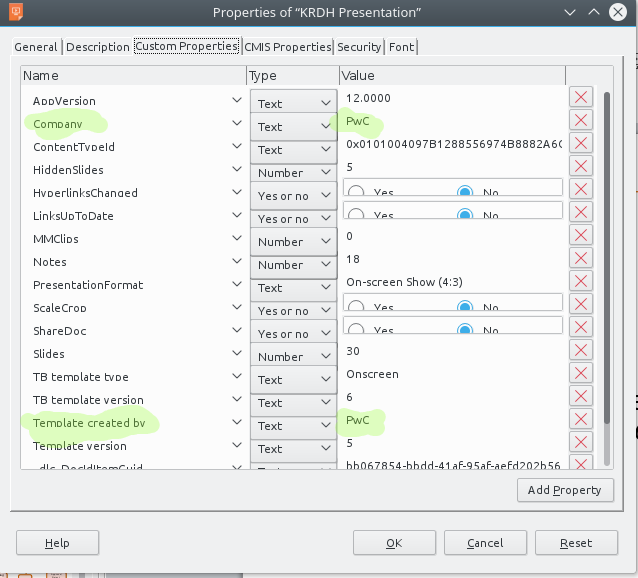Open the Type dropdown for MMClips
The height and width of the screenshot is (578, 638).
pos(293,242)
